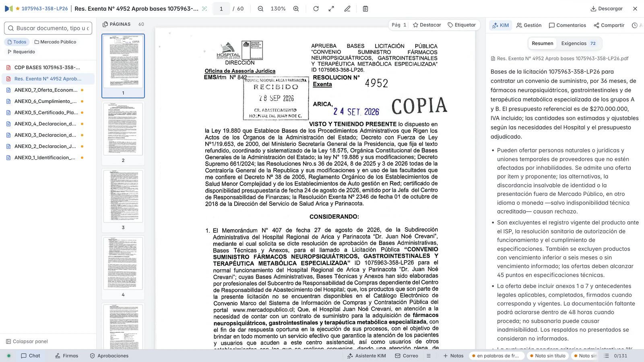This screenshot has height=362, width=644.
Task: Filter documents by Mercado Público
Action: 55,42
